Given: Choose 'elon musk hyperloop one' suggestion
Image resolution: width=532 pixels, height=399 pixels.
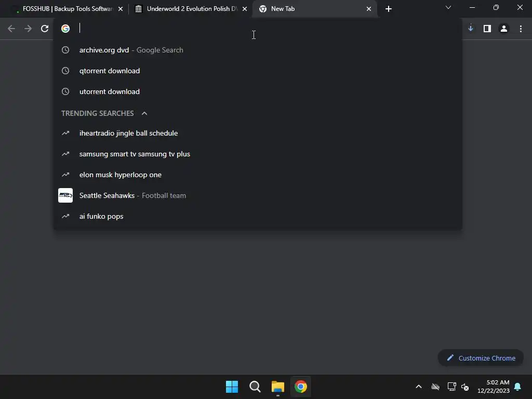Looking at the screenshot, I should coord(258,175).
